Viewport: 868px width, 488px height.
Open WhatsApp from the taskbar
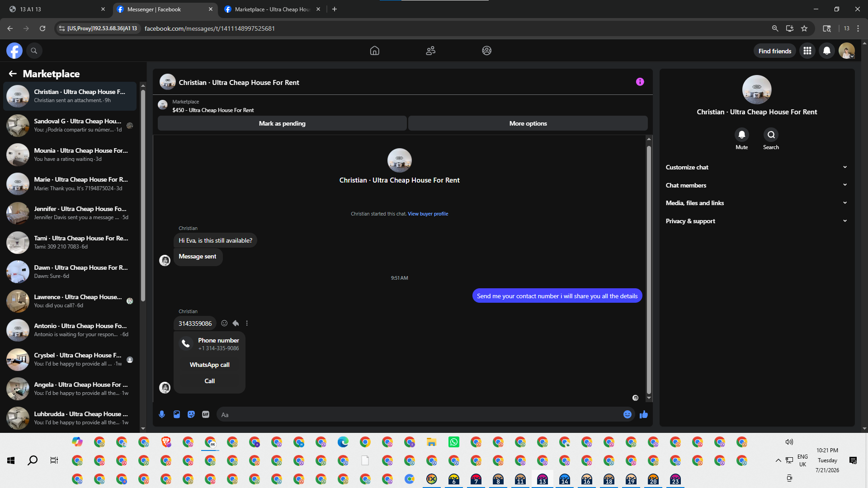[454, 442]
